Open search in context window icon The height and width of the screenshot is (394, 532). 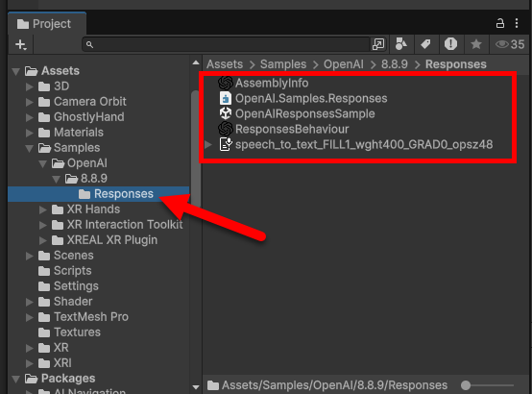point(378,44)
